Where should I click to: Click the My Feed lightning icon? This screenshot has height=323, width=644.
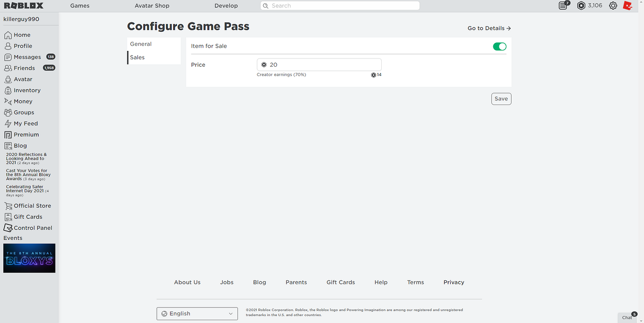click(8, 124)
